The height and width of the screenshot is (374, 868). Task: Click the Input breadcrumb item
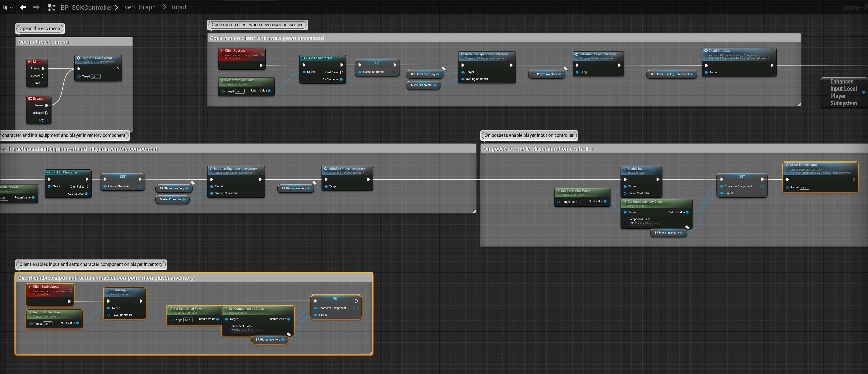(x=179, y=7)
